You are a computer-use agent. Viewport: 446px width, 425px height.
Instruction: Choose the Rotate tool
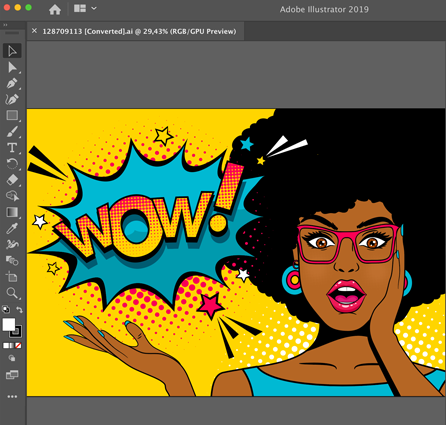click(x=12, y=164)
